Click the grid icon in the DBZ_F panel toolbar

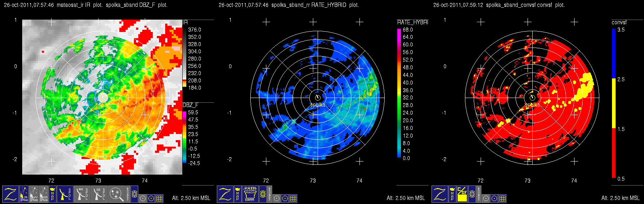point(159,198)
